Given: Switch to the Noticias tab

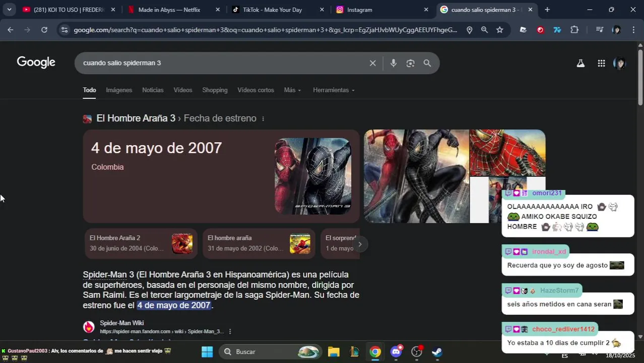Looking at the screenshot, I should coord(153,90).
